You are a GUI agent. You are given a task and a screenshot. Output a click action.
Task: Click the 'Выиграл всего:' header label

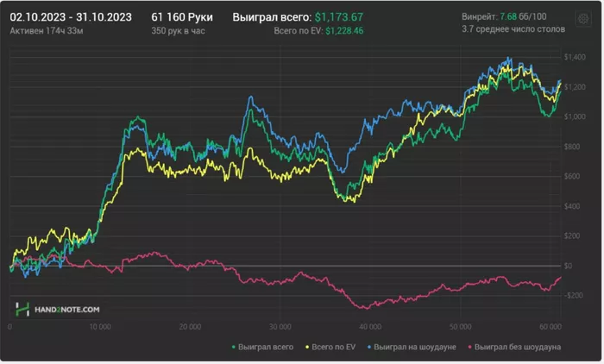pos(272,17)
